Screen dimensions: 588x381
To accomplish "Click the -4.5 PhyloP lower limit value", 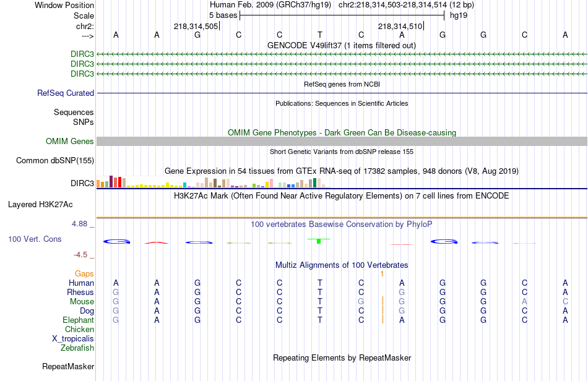I will tap(80, 255).
